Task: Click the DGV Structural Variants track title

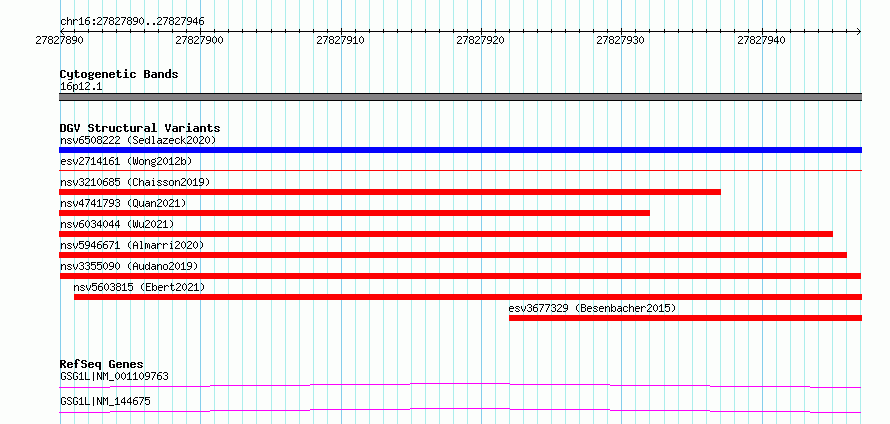Action: coord(140,128)
